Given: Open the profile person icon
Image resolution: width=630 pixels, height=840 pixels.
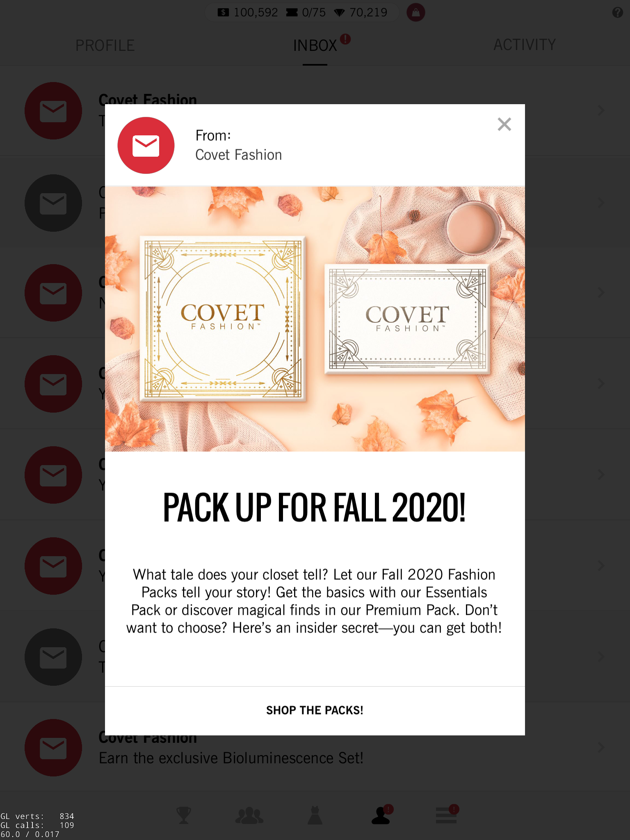Looking at the screenshot, I should [x=381, y=815].
